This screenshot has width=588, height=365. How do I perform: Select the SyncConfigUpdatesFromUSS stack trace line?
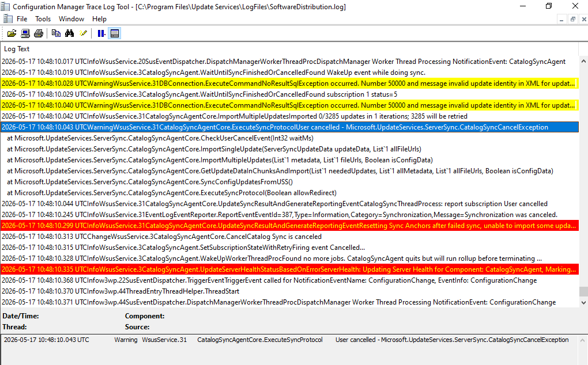pyautogui.click(x=289, y=182)
